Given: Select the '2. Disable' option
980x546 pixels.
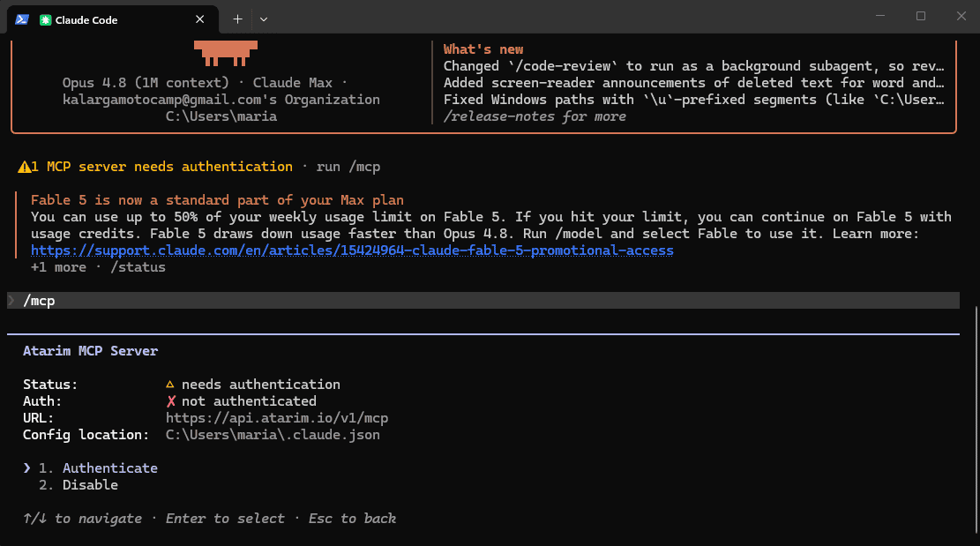Looking at the screenshot, I should click(x=79, y=485).
